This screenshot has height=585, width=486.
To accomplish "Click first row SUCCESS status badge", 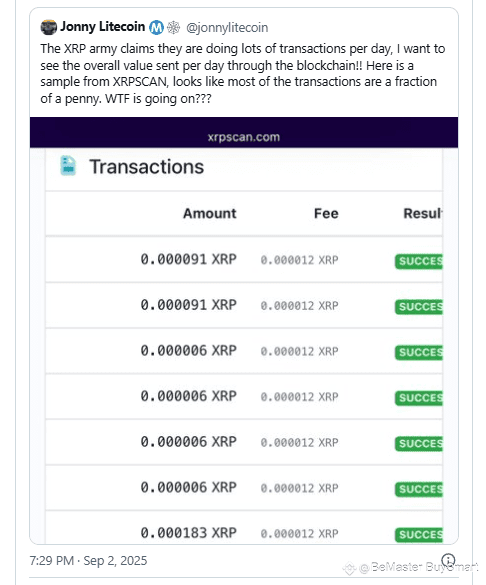I will [x=419, y=261].
